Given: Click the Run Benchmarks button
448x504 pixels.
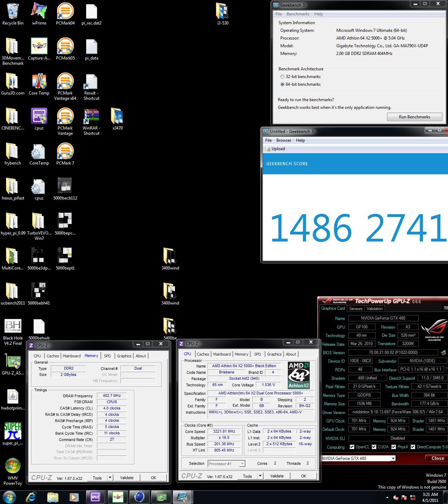Looking at the screenshot, I should pos(414,117).
